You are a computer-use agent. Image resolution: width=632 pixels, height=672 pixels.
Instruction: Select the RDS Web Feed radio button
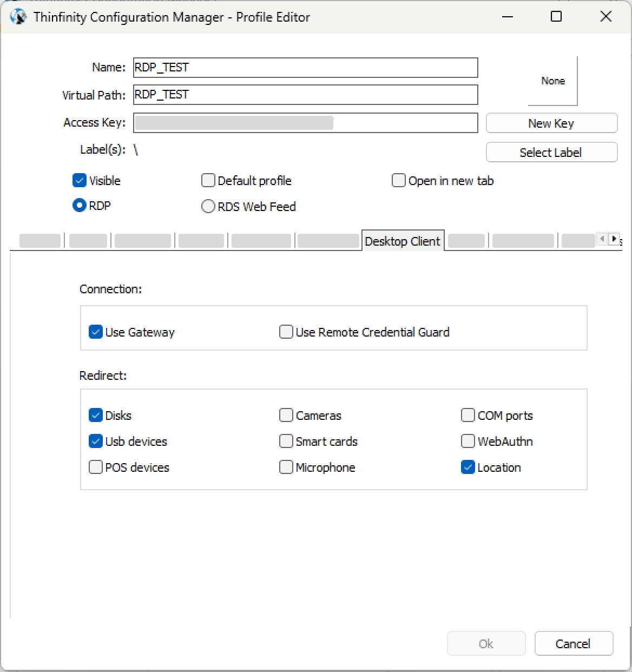click(x=208, y=207)
